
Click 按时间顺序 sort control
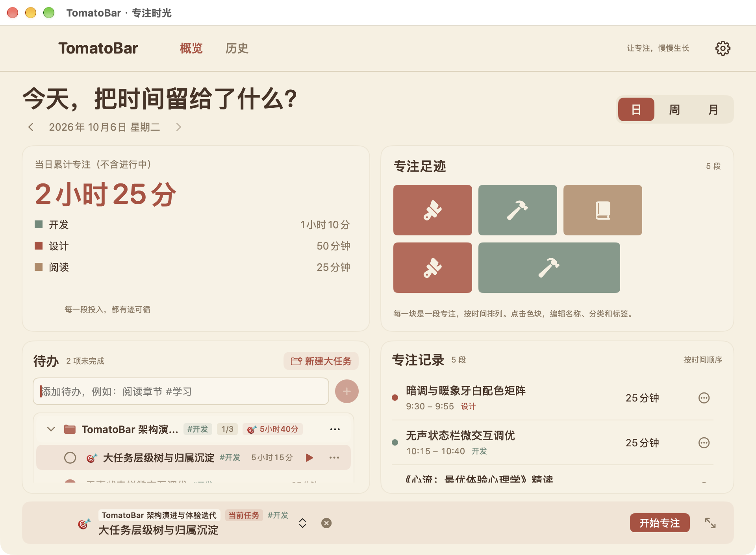(x=702, y=360)
